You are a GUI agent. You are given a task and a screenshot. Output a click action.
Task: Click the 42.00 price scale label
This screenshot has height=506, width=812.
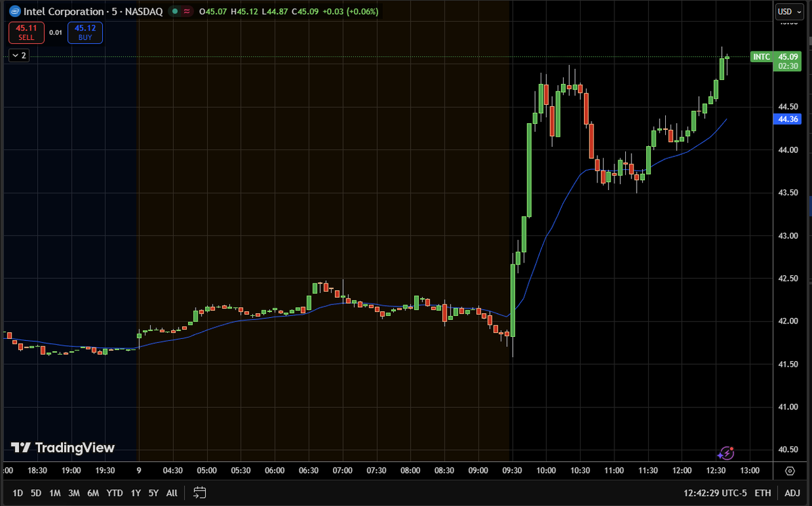[x=788, y=321]
